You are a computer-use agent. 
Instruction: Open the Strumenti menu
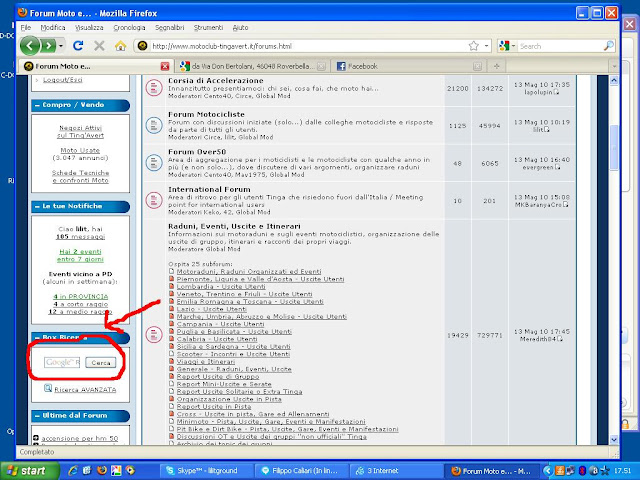coord(208,27)
